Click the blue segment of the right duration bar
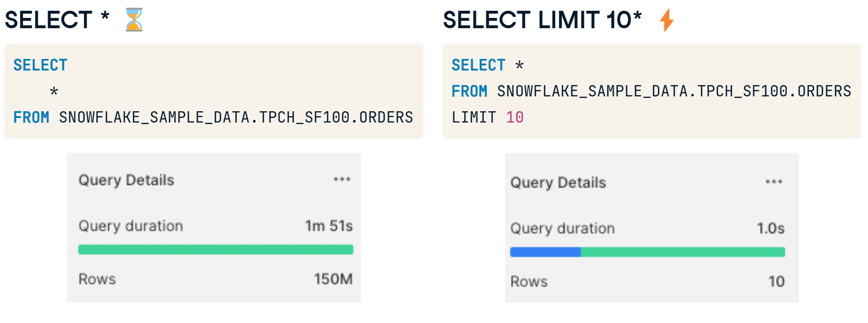Viewport: 868px width, 323px height. pos(545,252)
